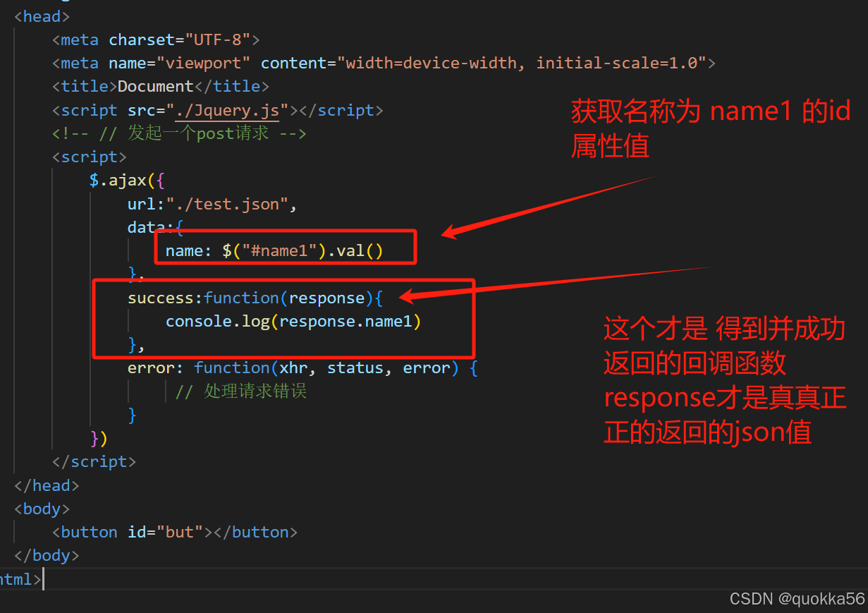Click error: function(xhr, status, error) line

[x=302, y=368]
